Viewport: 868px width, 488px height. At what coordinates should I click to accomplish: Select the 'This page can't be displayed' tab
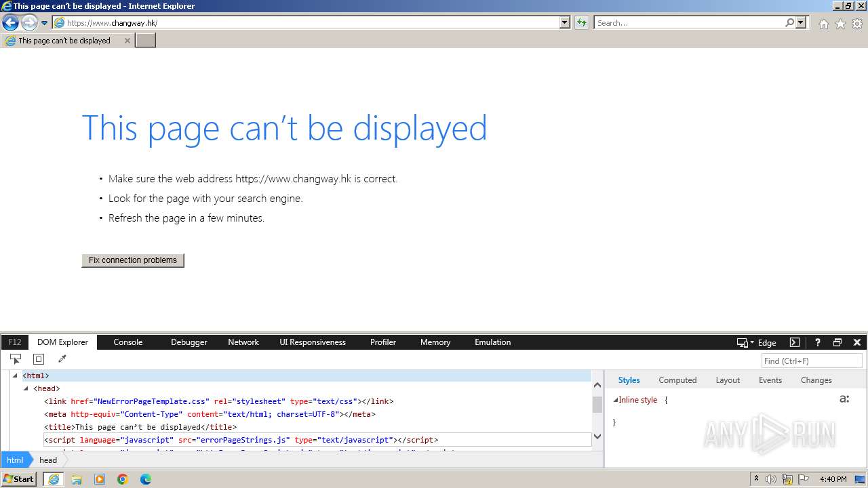[67, 41]
